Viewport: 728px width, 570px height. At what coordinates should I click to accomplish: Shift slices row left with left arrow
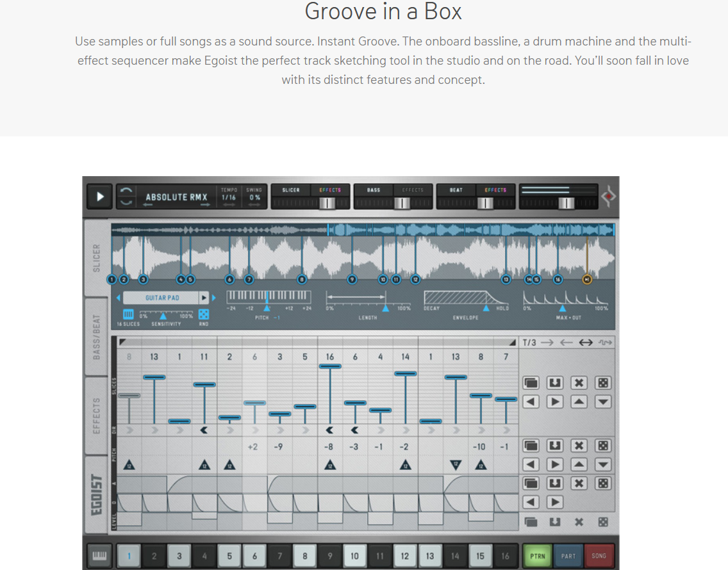(x=531, y=402)
